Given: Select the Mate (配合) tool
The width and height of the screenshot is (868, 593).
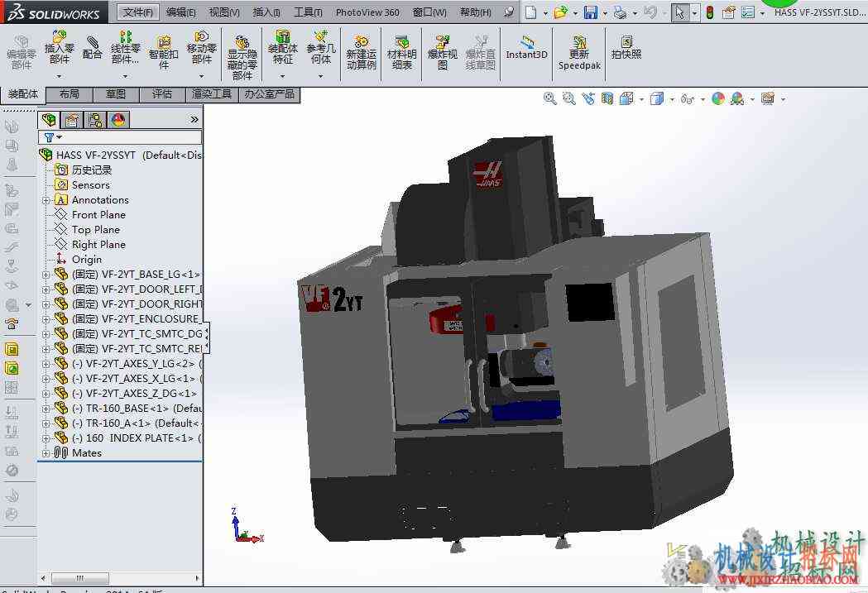Looking at the screenshot, I should [x=93, y=48].
